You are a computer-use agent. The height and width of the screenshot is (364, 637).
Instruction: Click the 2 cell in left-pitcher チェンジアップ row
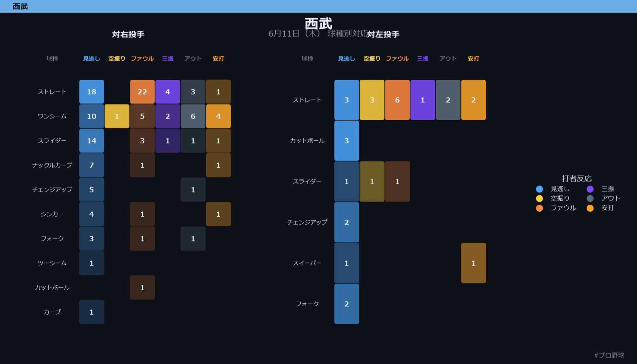347,222
